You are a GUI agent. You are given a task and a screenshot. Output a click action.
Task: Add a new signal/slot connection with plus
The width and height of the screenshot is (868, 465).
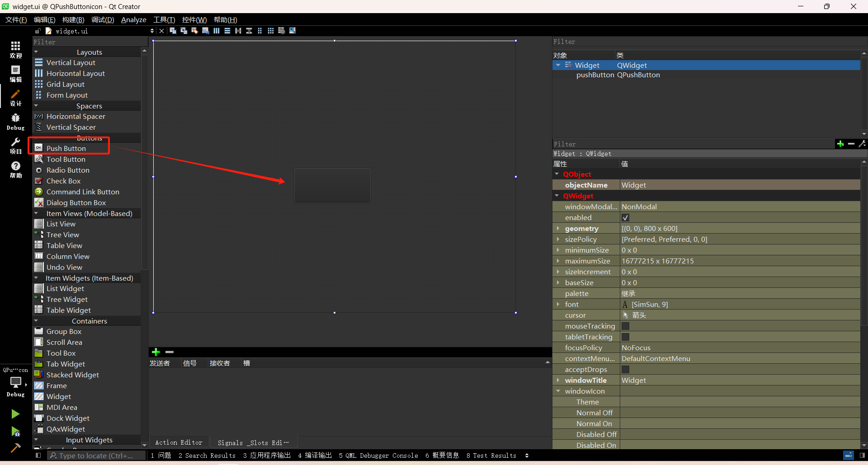pyautogui.click(x=156, y=352)
